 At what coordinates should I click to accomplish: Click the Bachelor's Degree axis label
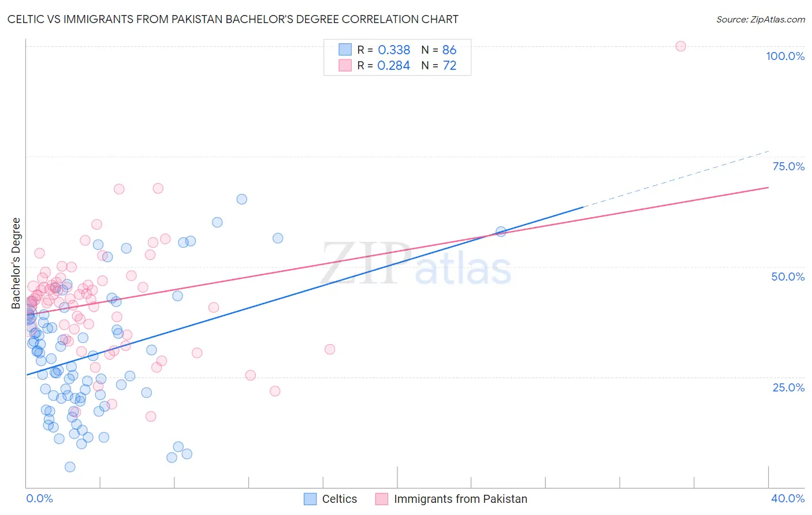click(x=16, y=263)
